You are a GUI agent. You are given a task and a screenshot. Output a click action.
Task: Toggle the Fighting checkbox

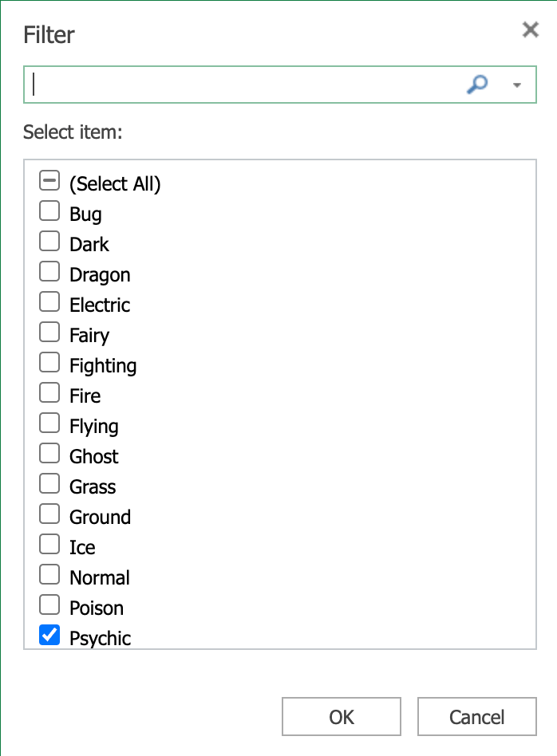tap(49, 362)
